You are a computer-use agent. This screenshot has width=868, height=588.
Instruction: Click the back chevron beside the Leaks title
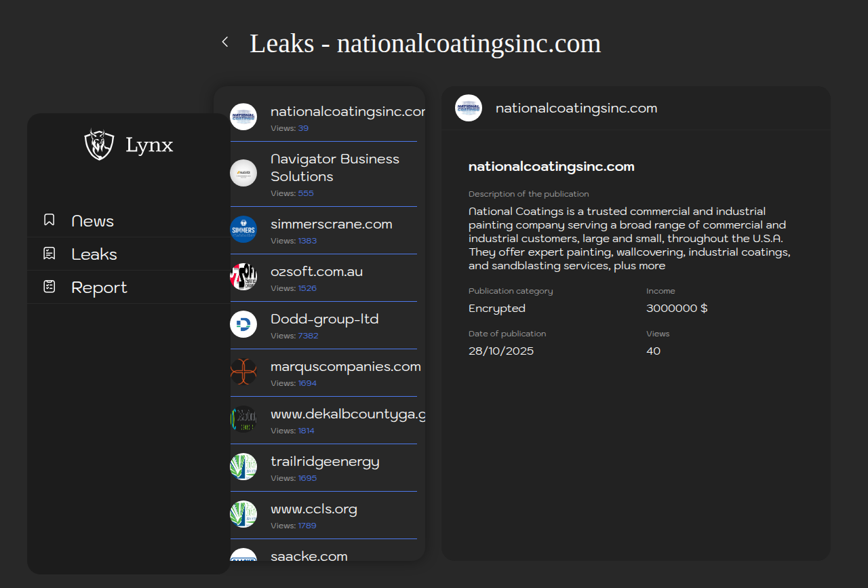[225, 42]
